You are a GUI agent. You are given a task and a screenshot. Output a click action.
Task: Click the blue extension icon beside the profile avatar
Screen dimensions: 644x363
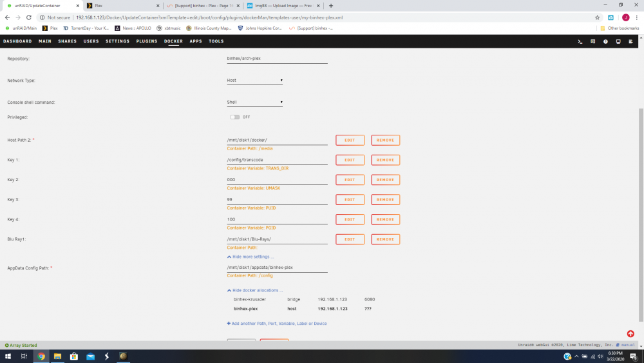pyautogui.click(x=611, y=17)
